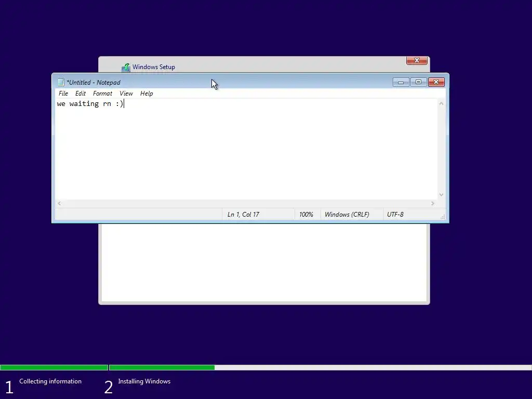This screenshot has height=399, width=532.
Task: Open the Help menu in Notepad
Action: [x=147, y=94]
